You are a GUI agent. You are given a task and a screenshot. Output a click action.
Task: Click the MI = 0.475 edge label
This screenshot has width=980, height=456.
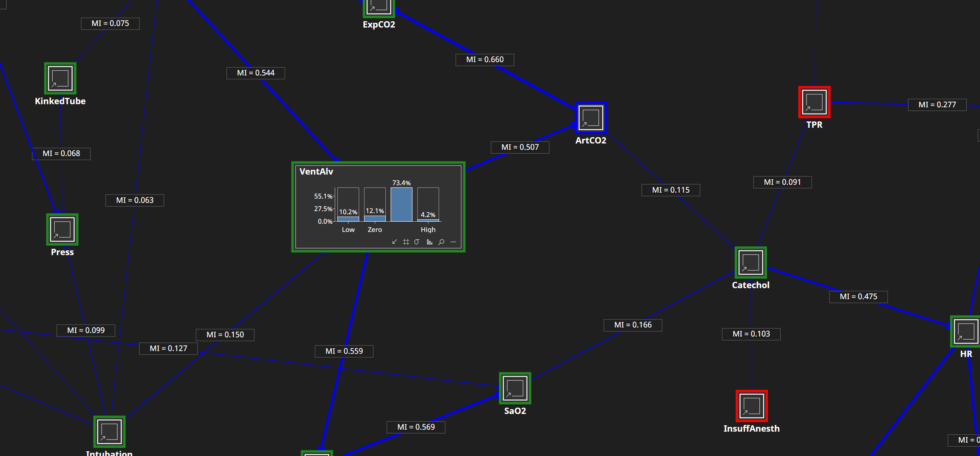point(858,297)
